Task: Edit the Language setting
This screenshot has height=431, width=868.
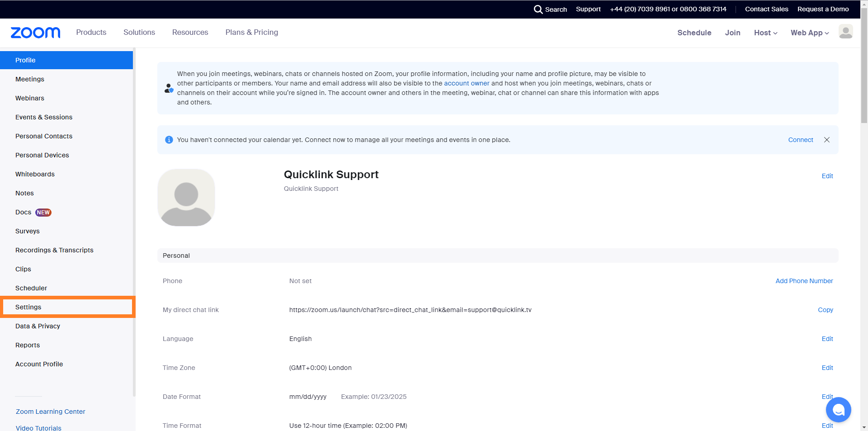Action: tap(827, 339)
